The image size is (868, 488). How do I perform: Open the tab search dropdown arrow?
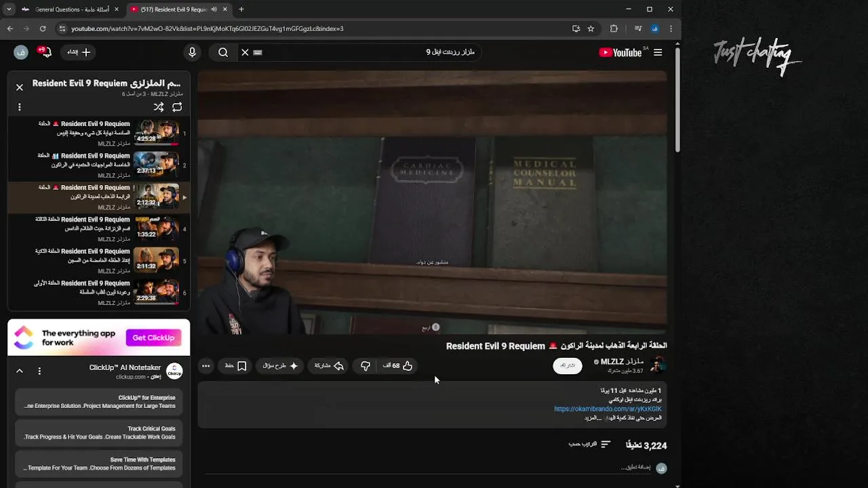tap(9, 9)
